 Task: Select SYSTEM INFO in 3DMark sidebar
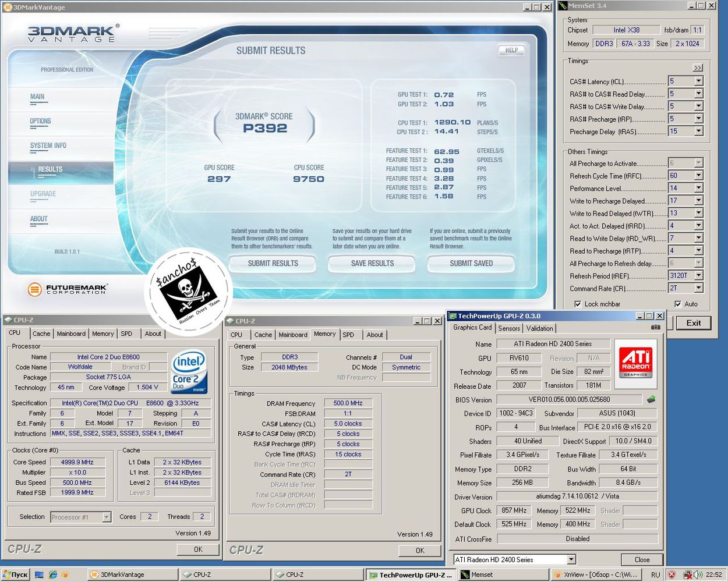pos(48,145)
